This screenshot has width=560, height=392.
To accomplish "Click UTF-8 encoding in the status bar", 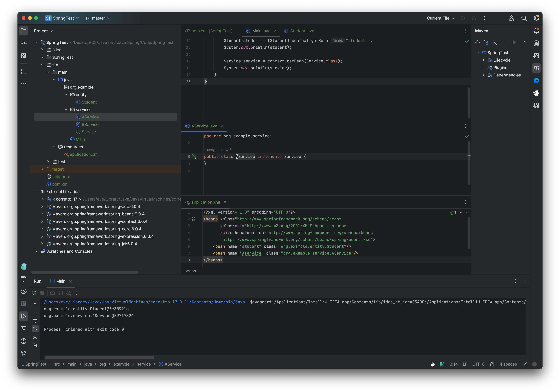I will pyautogui.click(x=479, y=364).
